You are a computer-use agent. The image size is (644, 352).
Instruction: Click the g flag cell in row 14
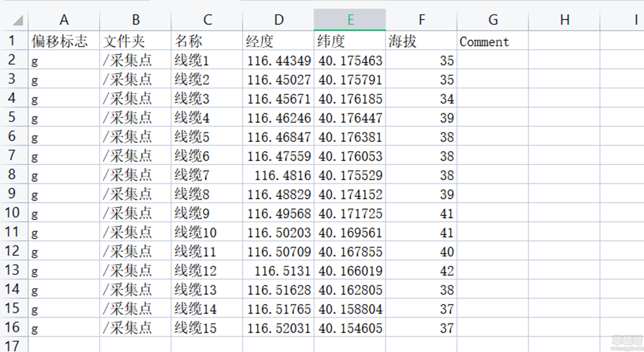click(x=64, y=289)
